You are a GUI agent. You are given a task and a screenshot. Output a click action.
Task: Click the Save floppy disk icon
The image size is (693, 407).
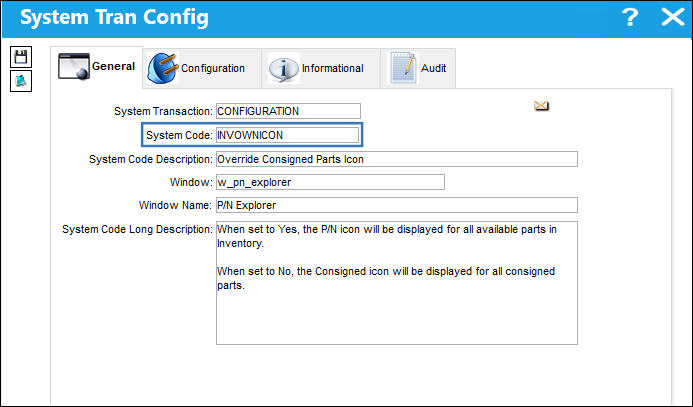(21, 57)
